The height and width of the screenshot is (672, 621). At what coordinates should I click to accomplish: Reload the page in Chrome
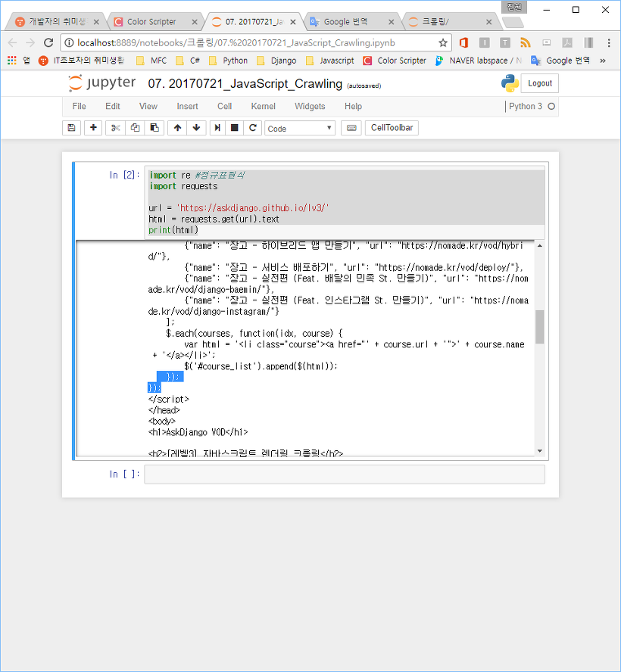click(x=48, y=42)
